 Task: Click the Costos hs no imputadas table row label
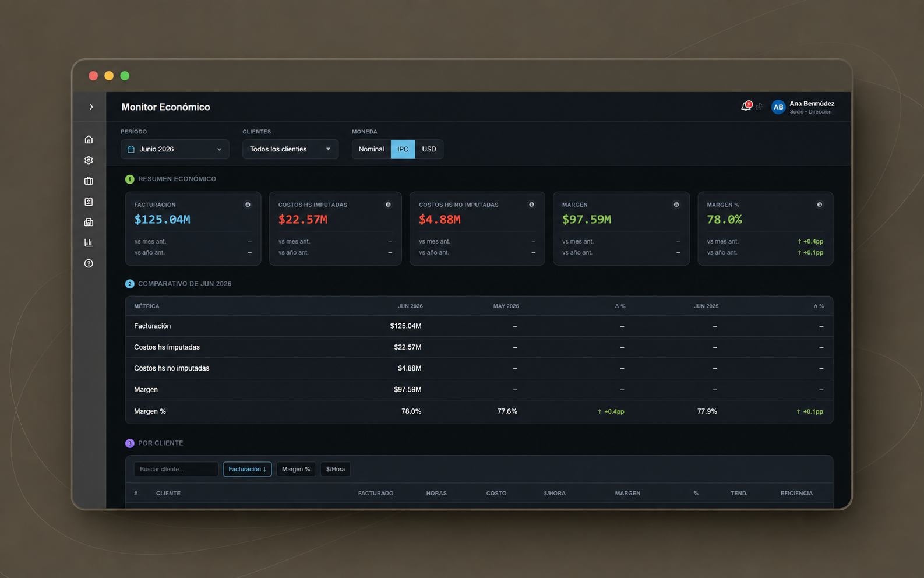coord(171,368)
